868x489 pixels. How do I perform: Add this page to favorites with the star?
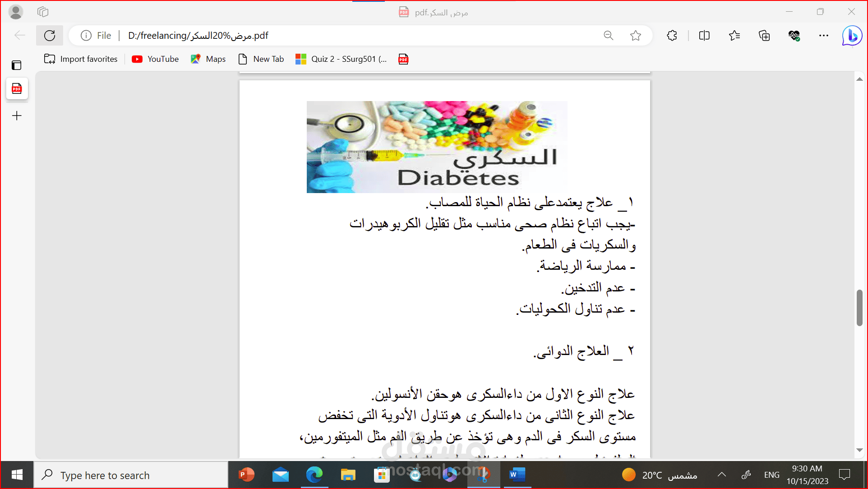coord(636,36)
